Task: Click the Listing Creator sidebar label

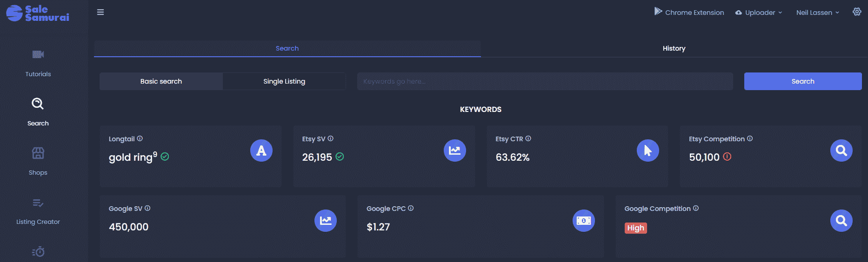Action: click(38, 222)
